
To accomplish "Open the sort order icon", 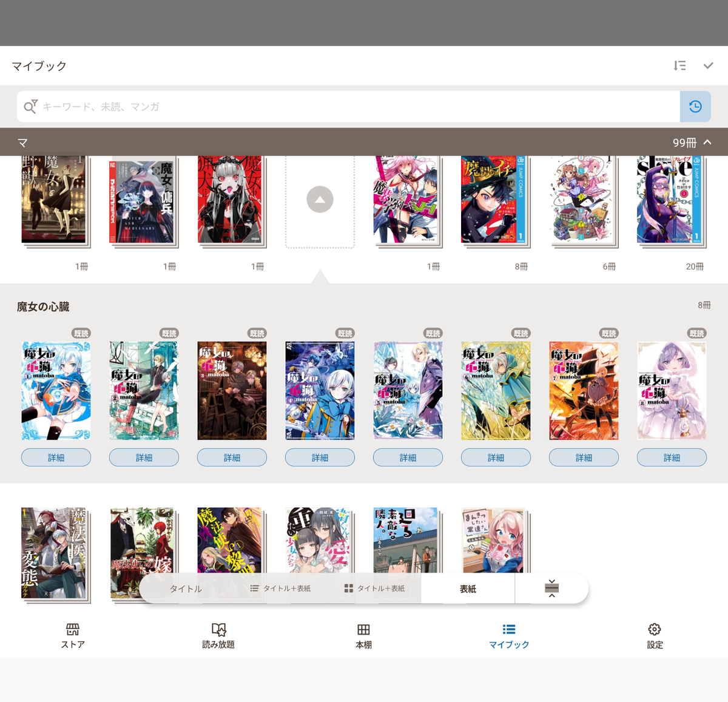I will tap(679, 66).
